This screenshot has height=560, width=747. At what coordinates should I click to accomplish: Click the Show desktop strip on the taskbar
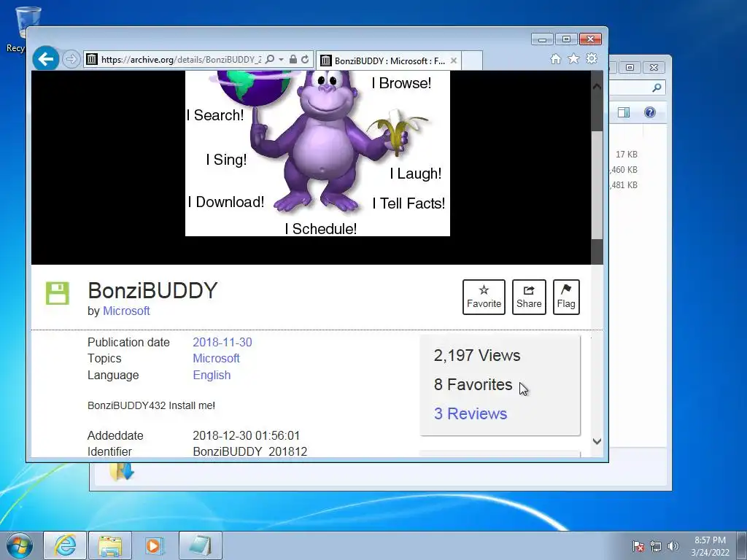tap(742, 545)
